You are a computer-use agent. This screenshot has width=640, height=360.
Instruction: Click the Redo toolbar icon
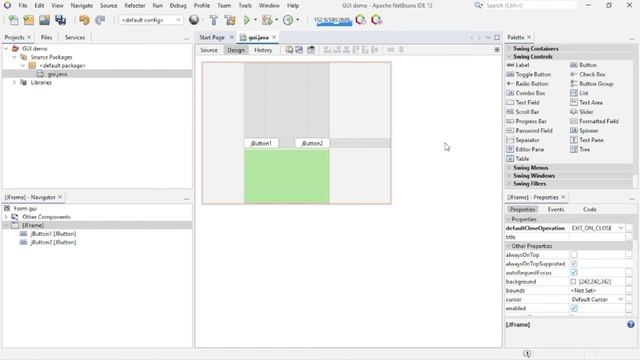[100, 20]
